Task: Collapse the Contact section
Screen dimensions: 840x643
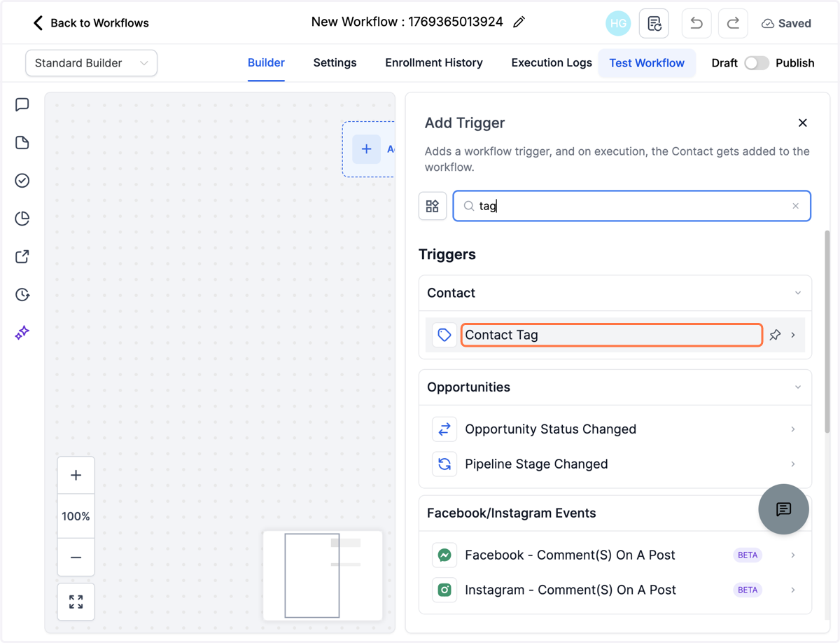Action: point(798,293)
